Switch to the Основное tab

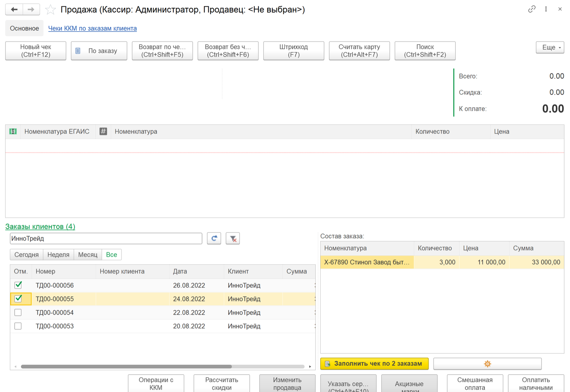point(25,28)
